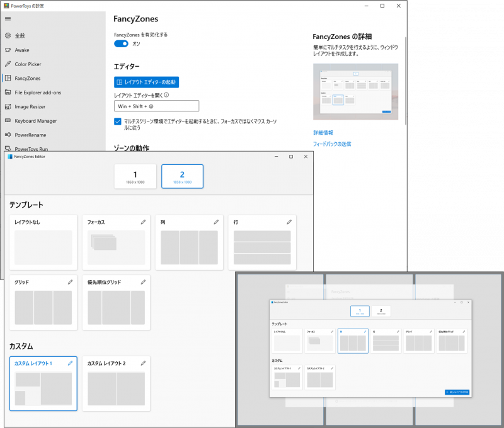Image resolution: width=504 pixels, height=428 pixels.
Task: Click the 行 template's edit pencil, large editor
Action: pyautogui.click(x=289, y=222)
